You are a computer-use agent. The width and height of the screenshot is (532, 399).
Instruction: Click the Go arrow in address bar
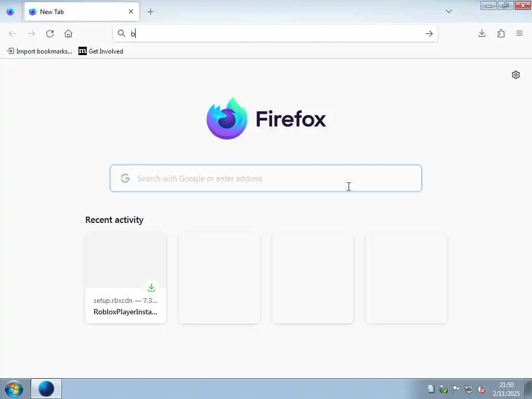(x=429, y=34)
